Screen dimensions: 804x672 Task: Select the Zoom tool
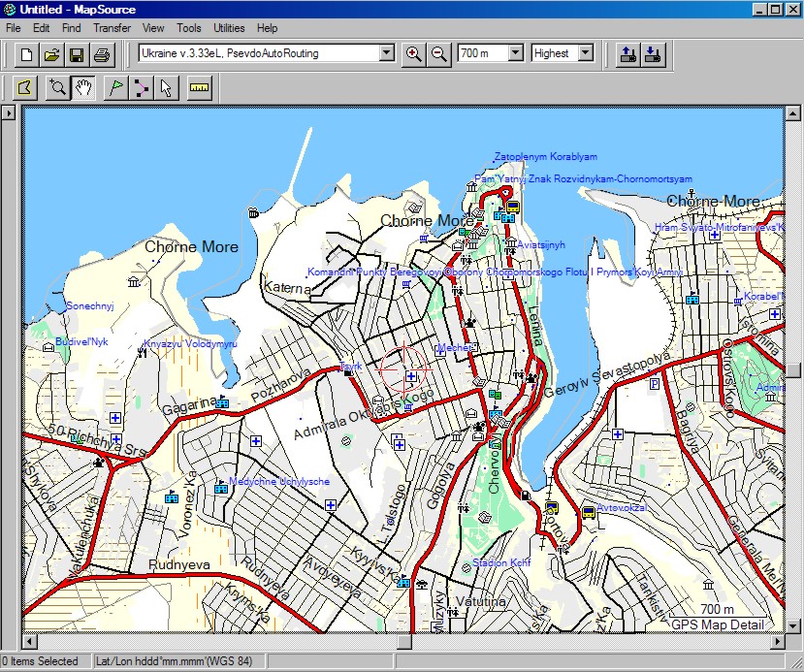tap(58, 88)
